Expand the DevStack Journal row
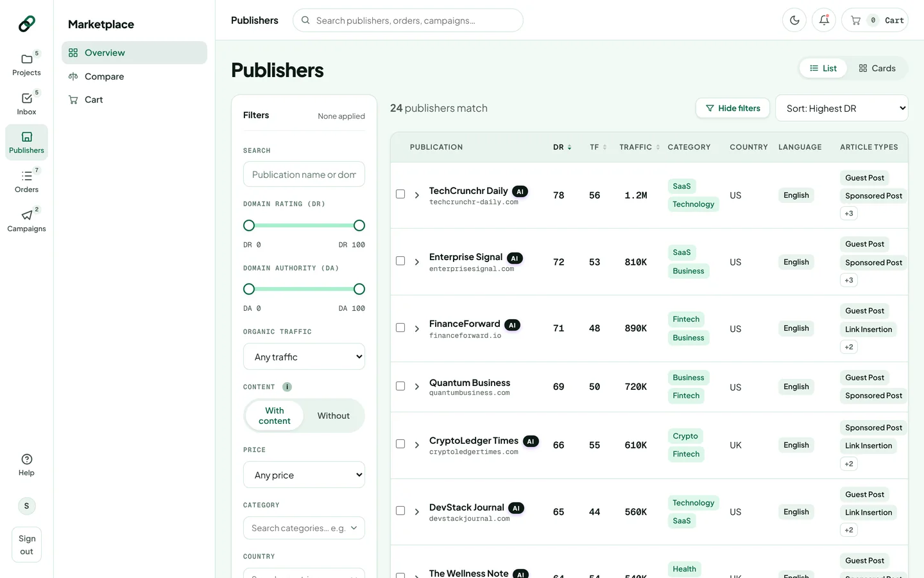The image size is (924, 578). 417,512
